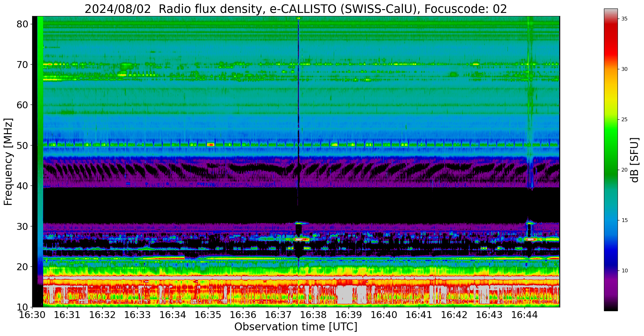Click the x-axis tick label 16:42
Image resolution: width=644 pixels, height=336 pixels.
pos(454,315)
